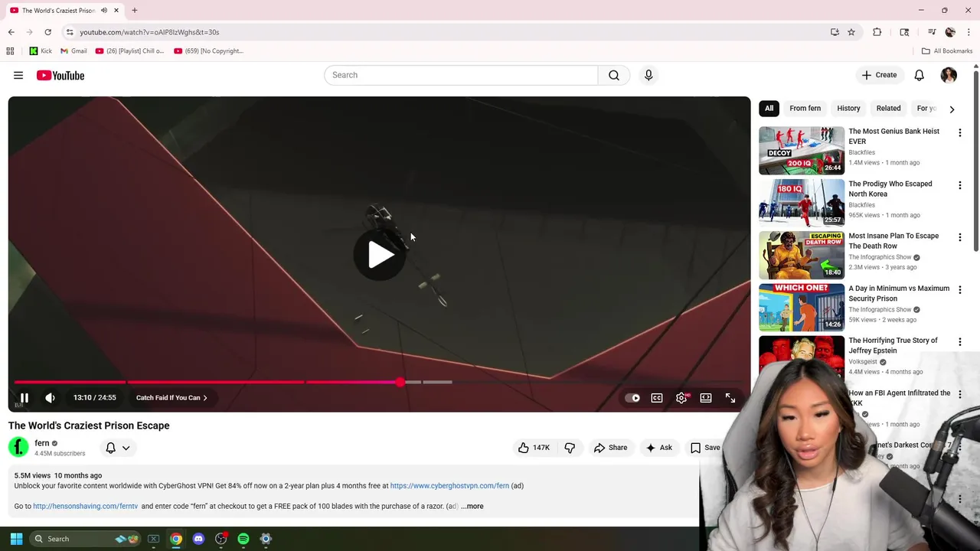Screen dimensions: 980x551
Task: Open All Bookmarks folder
Action: pyautogui.click(x=947, y=51)
